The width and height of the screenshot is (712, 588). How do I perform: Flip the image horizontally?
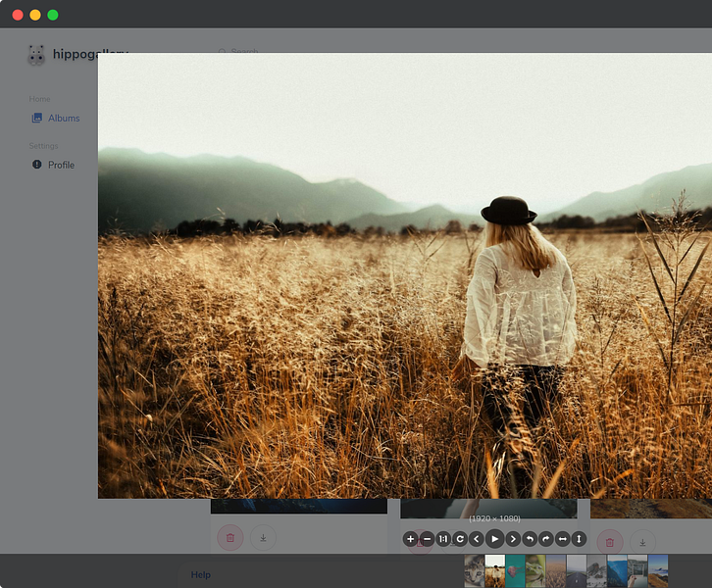click(x=563, y=539)
